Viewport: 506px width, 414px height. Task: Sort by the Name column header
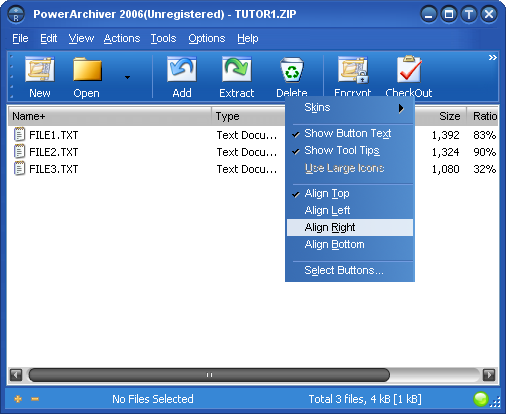coord(110,116)
